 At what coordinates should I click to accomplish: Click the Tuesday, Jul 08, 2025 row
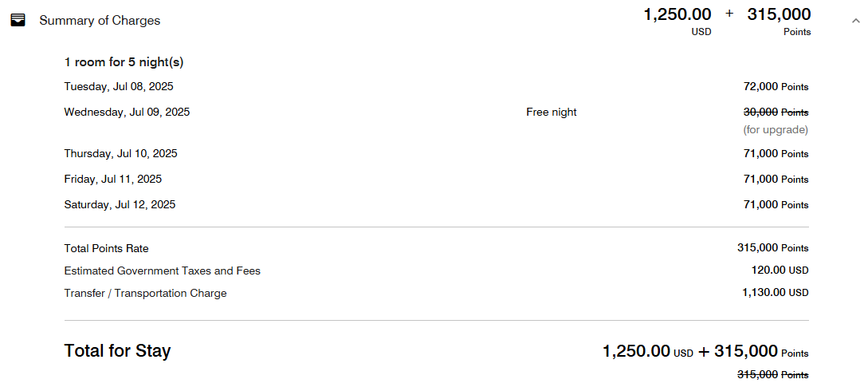click(119, 86)
